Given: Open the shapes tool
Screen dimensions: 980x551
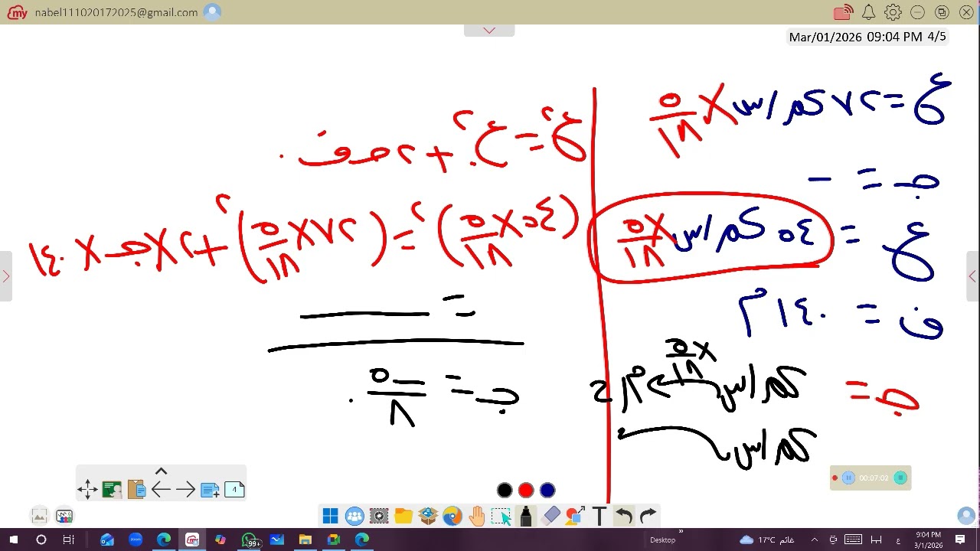Looking at the screenshot, I should (x=575, y=517).
